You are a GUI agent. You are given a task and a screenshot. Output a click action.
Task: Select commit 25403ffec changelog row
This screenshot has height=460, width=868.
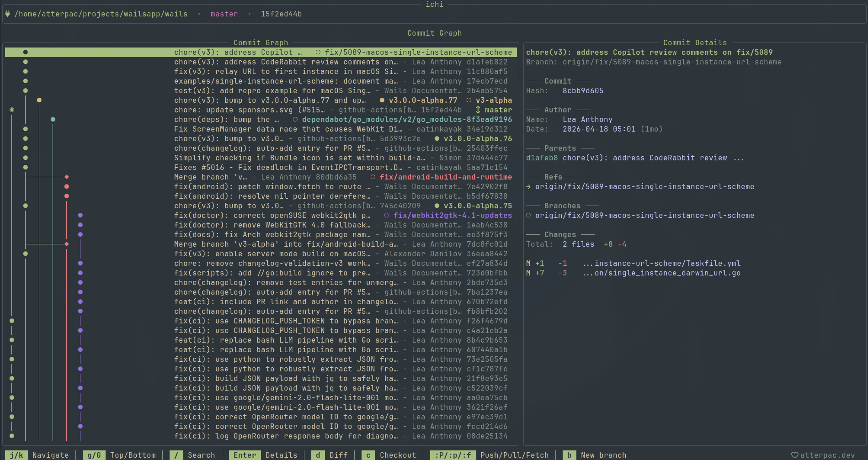click(x=261, y=148)
